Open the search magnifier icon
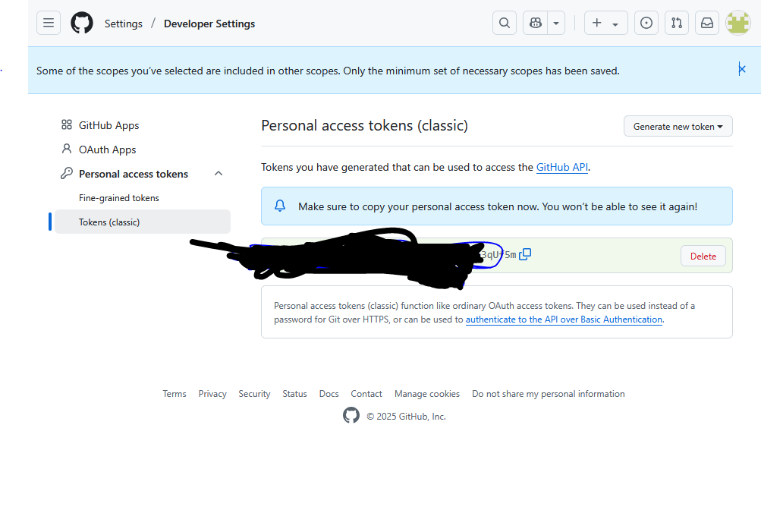The image size is (761, 532). pos(505,24)
